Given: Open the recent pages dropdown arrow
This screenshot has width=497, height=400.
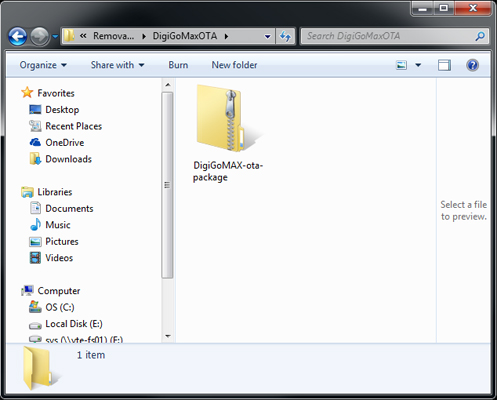Looking at the screenshot, I should click(55, 36).
